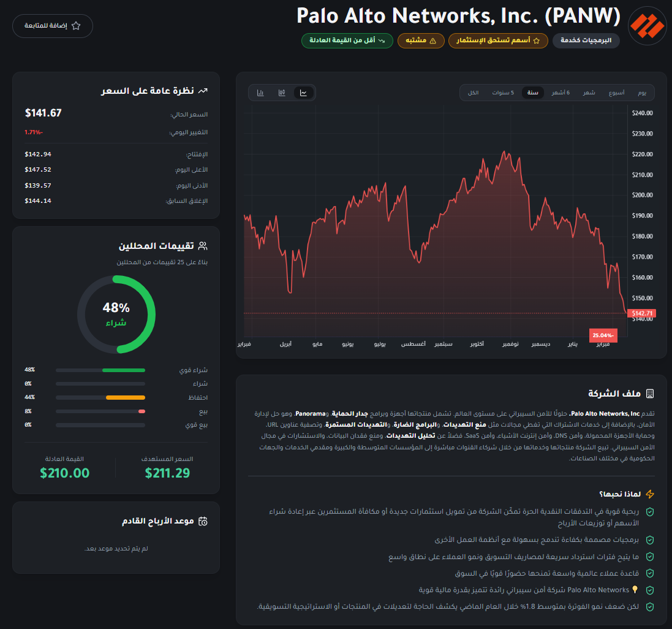Click the 44% value in the احتفاظ row
Viewport: 672px width, 629px height.
point(29,397)
